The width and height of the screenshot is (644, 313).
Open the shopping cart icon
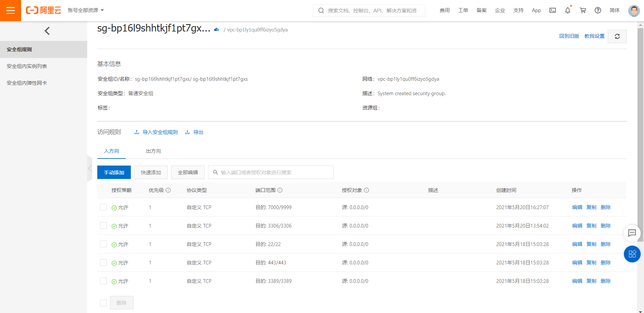pos(583,10)
